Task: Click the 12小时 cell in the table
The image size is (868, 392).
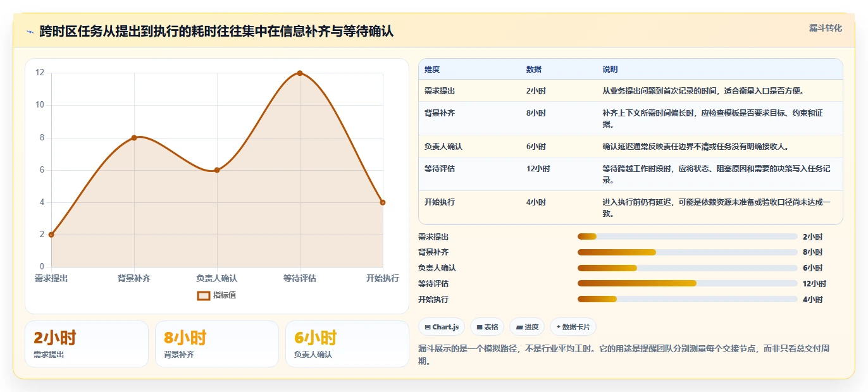Action: [x=538, y=169]
